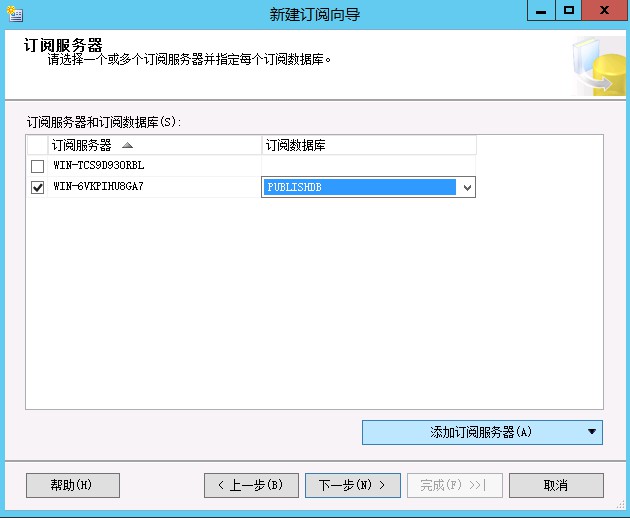630x518 pixels.
Task: Go back with 上一步(B) button
Action: (250, 485)
